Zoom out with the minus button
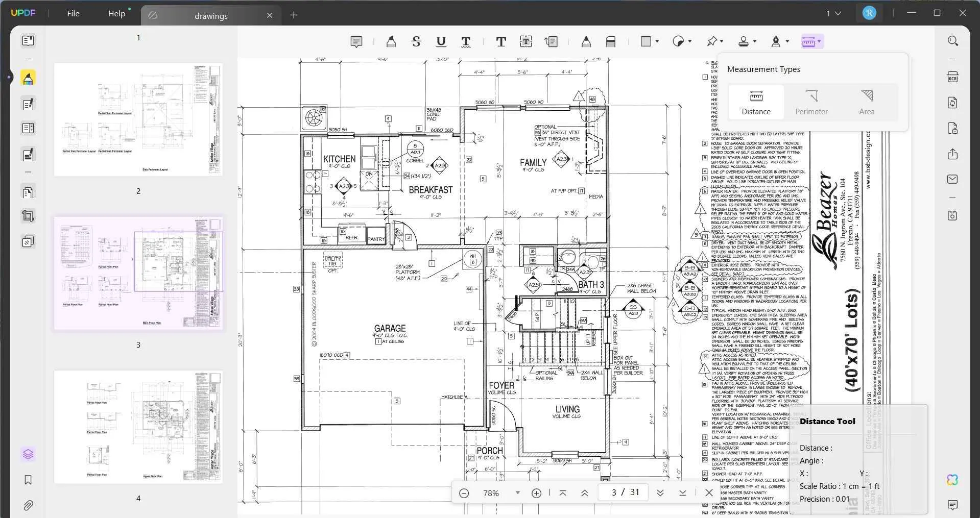Image resolution: width=980 pixels, height=518 pixels. [x=464, y=493]
